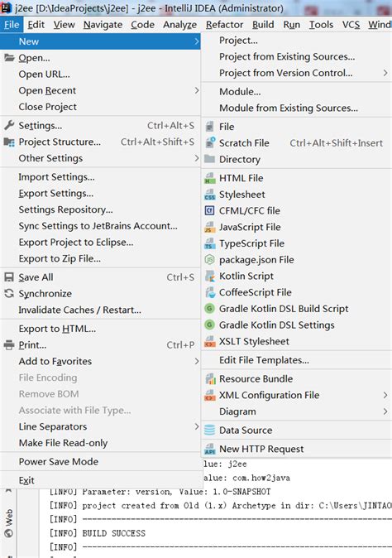Click the Kotlin Script icon
392x558 pixels.
[210, 277]
